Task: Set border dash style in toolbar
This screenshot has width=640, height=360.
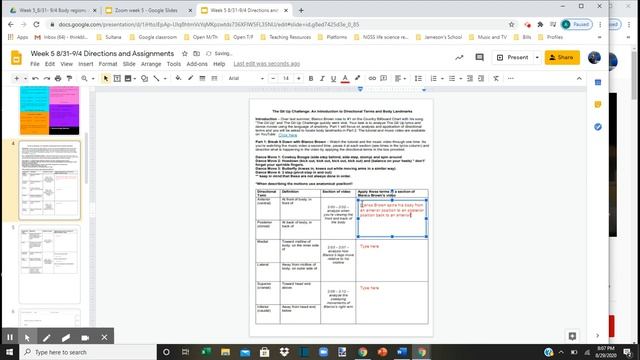Action: click(x=214, y=78)
